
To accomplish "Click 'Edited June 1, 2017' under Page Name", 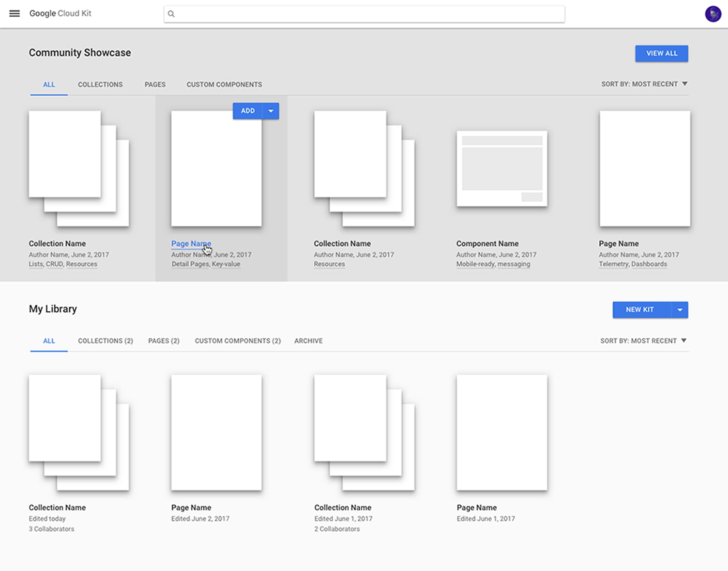I will [x=486, y=519].
